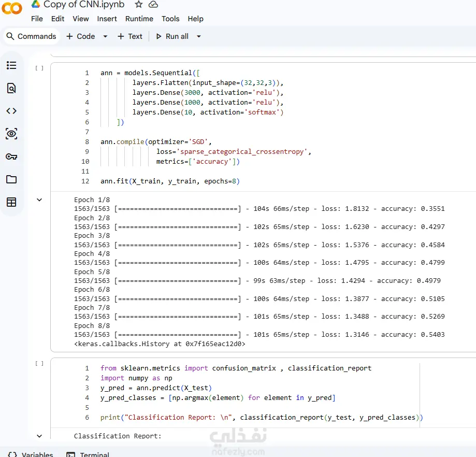Click the np.argmax list comprehension line
The height and width of the screenshot is (457, 476).
218,398
